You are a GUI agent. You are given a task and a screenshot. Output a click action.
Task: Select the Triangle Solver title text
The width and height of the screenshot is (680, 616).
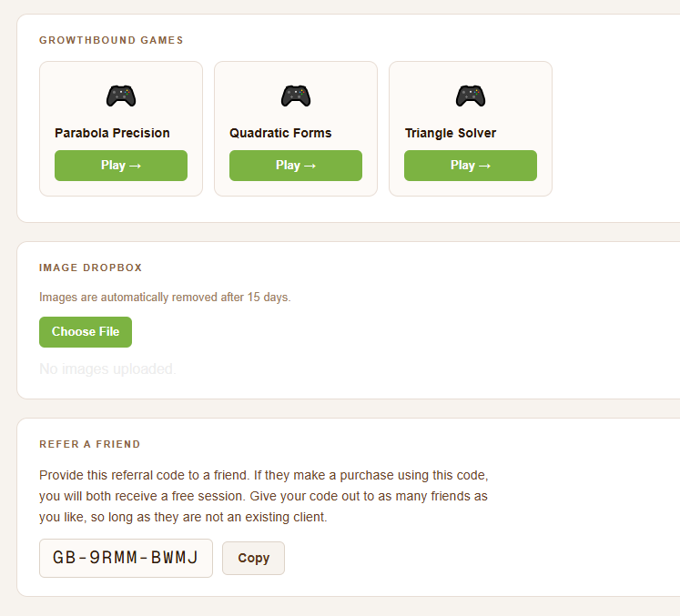tap(451, 133)
